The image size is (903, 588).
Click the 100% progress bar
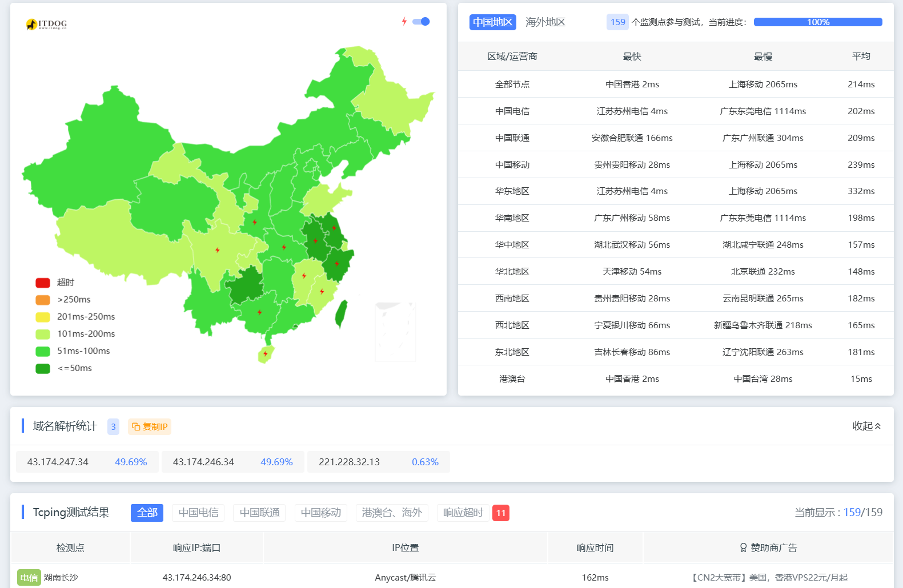817,22
